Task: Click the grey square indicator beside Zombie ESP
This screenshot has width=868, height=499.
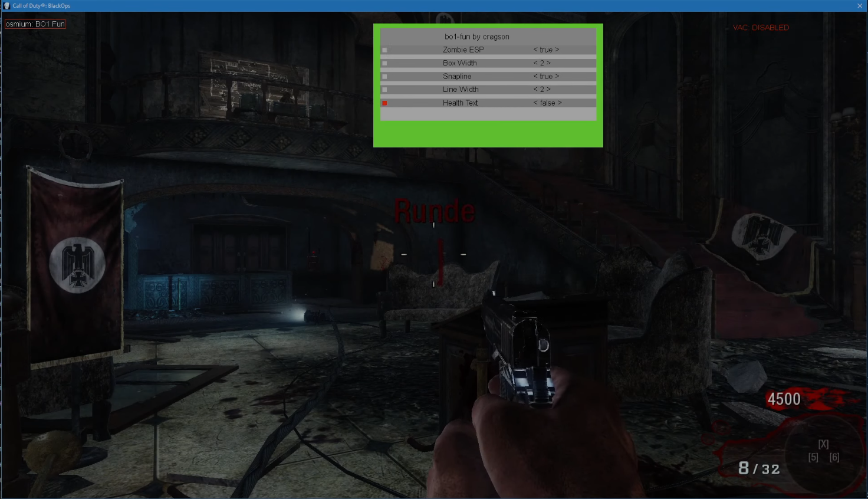Action: (x=385, y=50)
